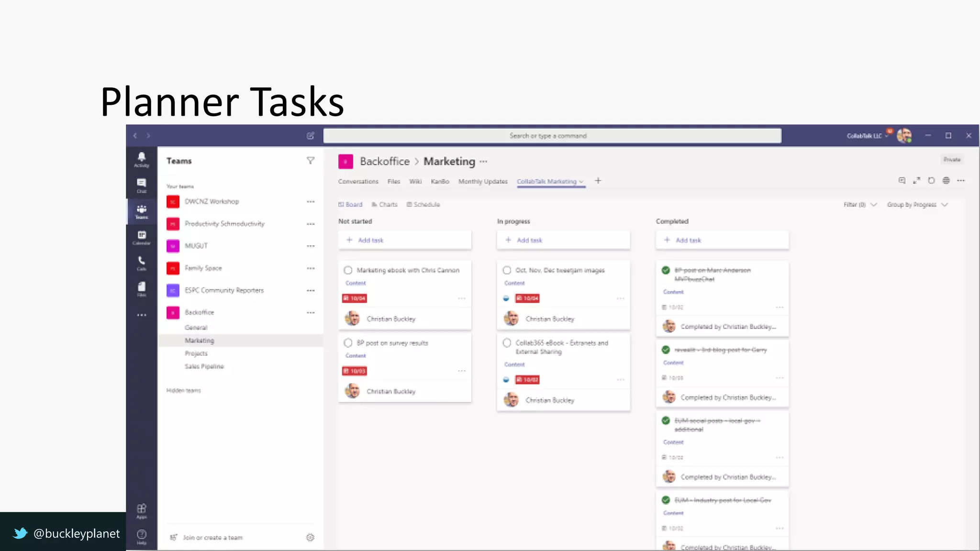Uncheck EUM social posts local gov task
This screenshot has height=551, width=980.
pyautogui.click(x=666, y=420)
